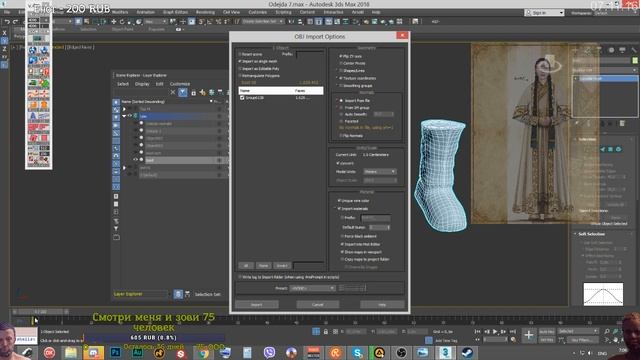Open the Sign In dropdown
Screen dimensions: 640x360
(544, 13)
